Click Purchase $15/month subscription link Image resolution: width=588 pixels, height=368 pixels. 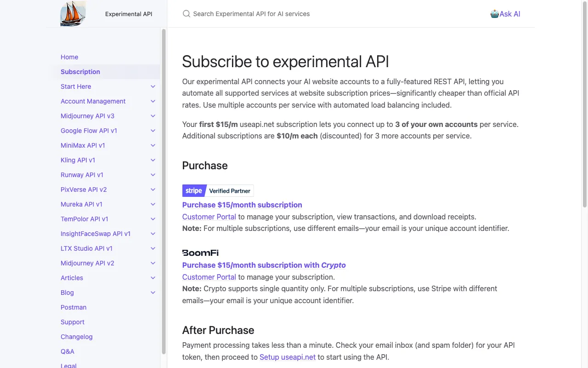[242, 205]
